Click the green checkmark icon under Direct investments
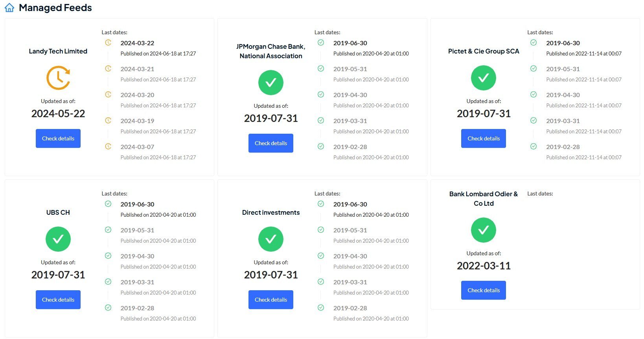The height and width of the screenshot is (339, 644). click(x=271, y=239)
